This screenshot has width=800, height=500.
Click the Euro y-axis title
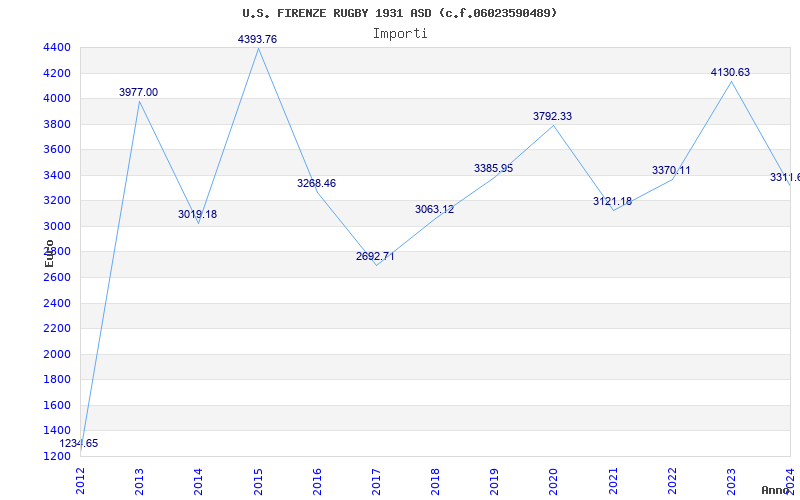point(49,254)
